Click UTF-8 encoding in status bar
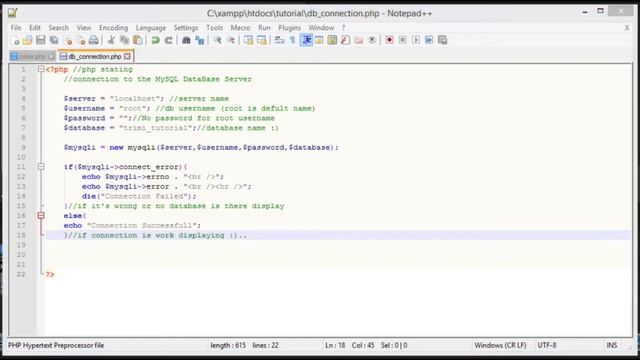This screenshot has width=640, height=360. click(x=547, y=345)
